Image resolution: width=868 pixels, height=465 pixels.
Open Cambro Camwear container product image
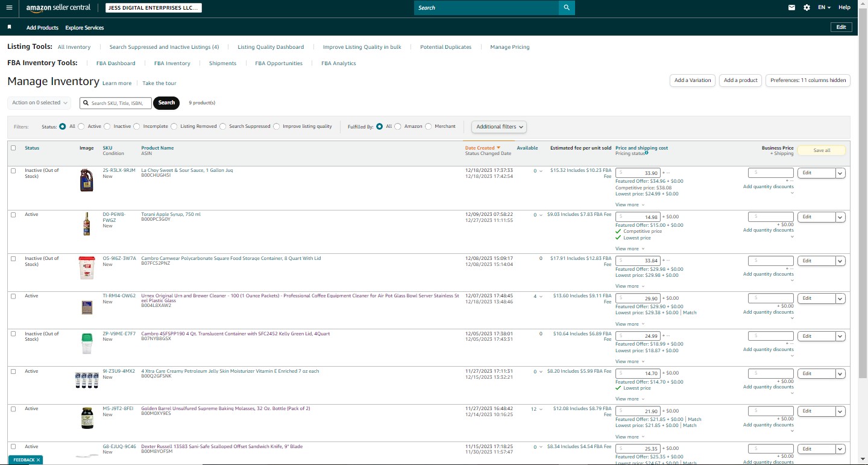click(87, 268)
